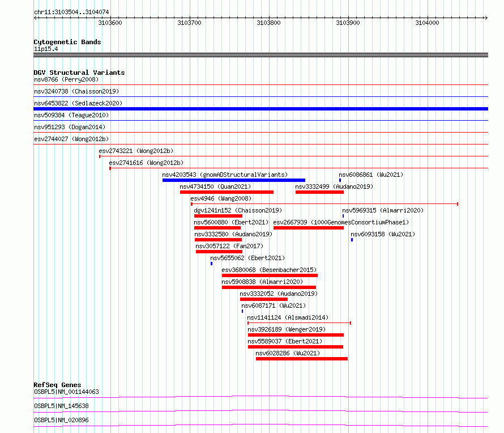
Task: Select esv2741616 (Wong2012b) label
Action: tap(146, 163)
